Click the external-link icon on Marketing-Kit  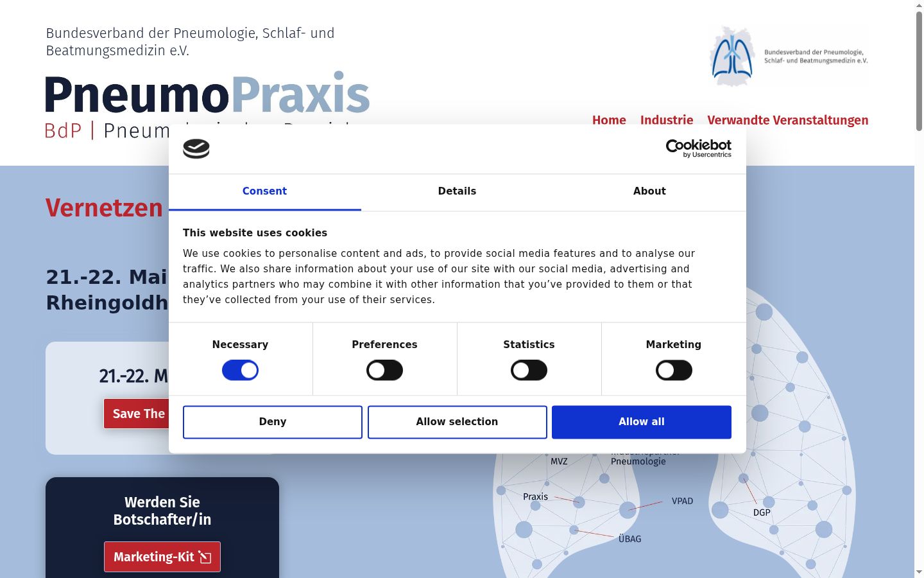[x=205, y=557]
